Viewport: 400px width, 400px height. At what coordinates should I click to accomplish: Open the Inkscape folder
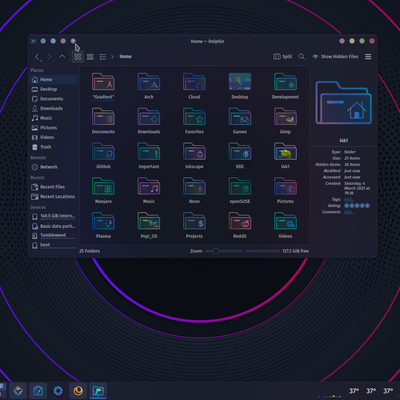click(x=194, y=156)
